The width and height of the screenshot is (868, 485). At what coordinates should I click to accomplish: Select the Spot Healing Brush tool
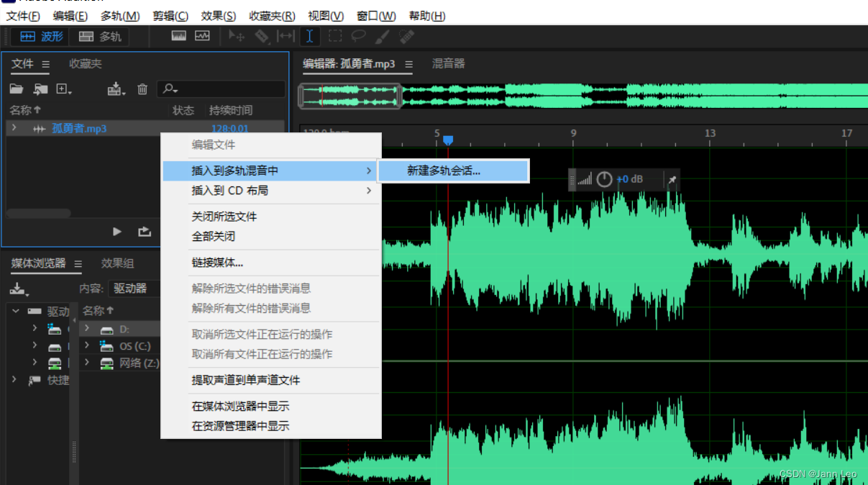(406, 35)
